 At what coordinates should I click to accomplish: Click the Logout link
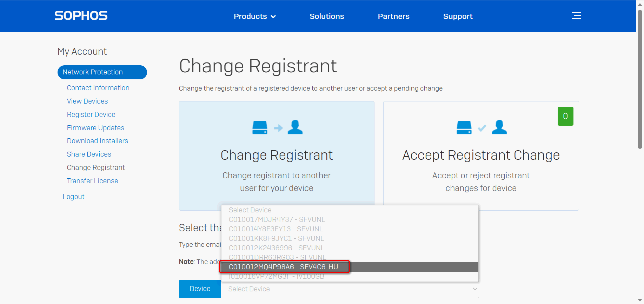pos(73,197)
